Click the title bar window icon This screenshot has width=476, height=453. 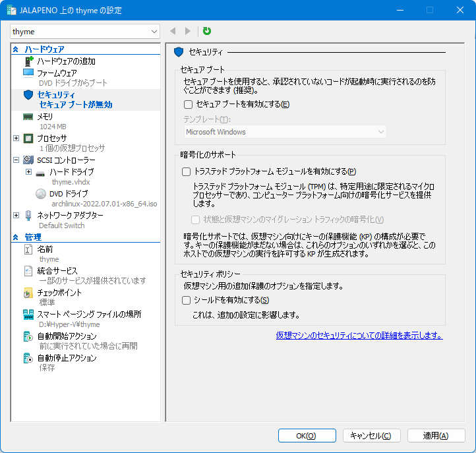click(11, 11)
